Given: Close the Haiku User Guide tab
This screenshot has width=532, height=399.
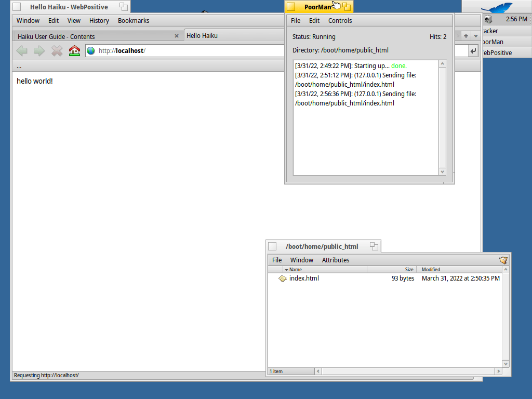Looking at the screenshot, I should [177, 36].
